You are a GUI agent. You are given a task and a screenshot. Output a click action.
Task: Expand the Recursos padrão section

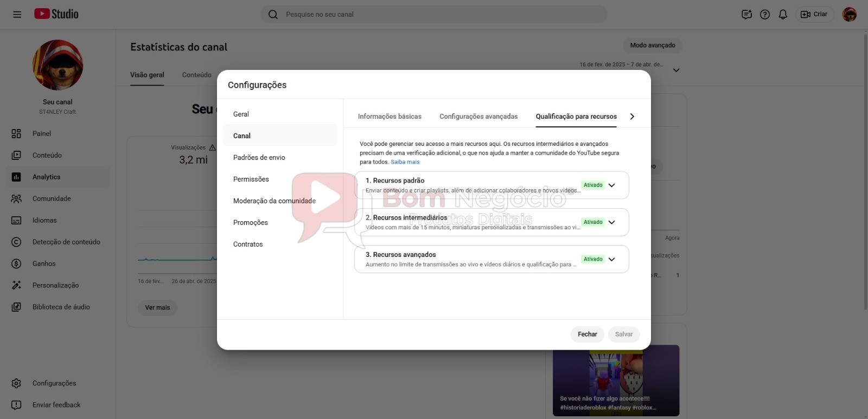[x=612, y=185]
